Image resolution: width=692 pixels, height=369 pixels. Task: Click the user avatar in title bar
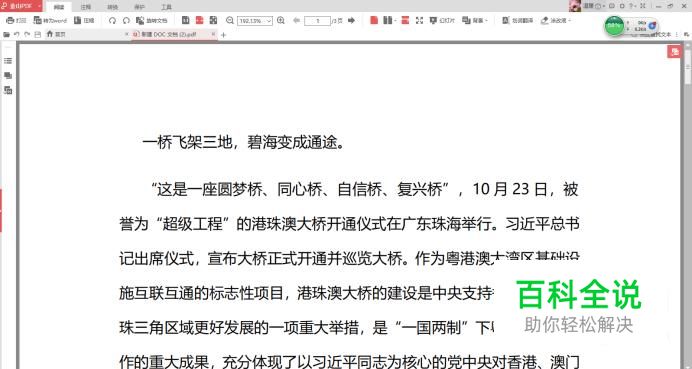point(575,6)
